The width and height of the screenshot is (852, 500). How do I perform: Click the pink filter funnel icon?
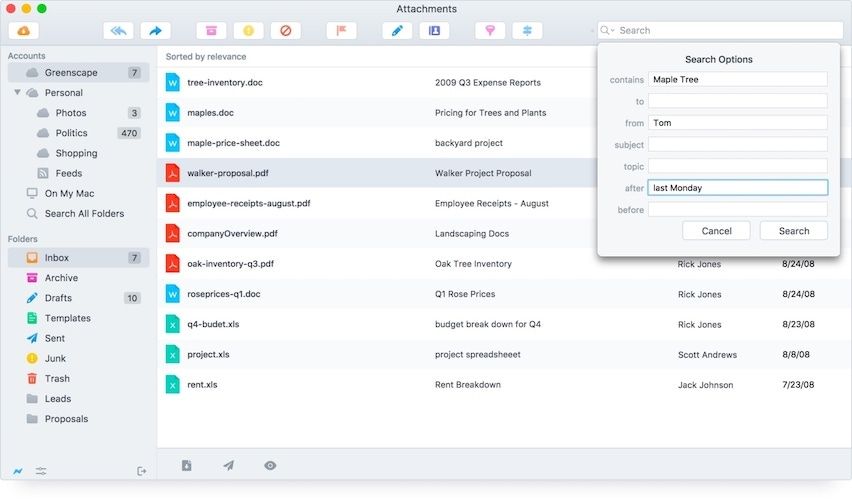(490, 31)
